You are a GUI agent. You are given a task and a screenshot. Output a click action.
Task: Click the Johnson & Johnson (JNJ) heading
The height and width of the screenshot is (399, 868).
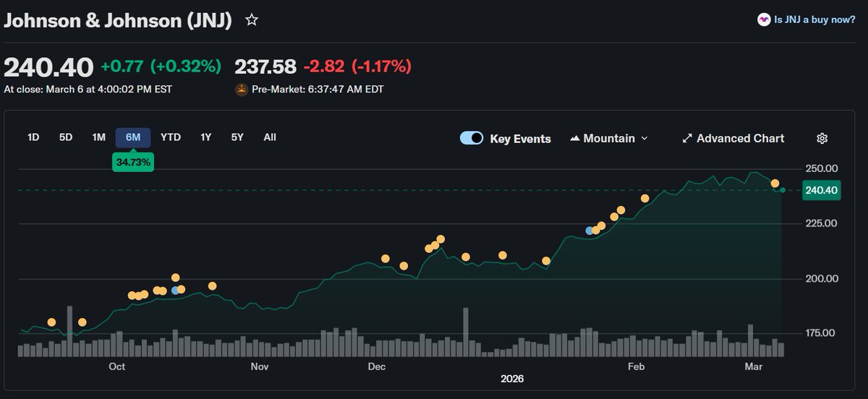click(x=118, y=20)
